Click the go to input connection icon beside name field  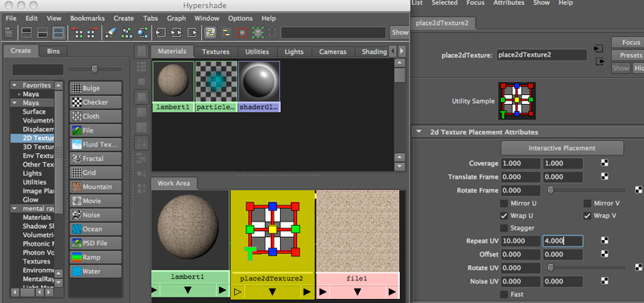(x=599, y=49)
